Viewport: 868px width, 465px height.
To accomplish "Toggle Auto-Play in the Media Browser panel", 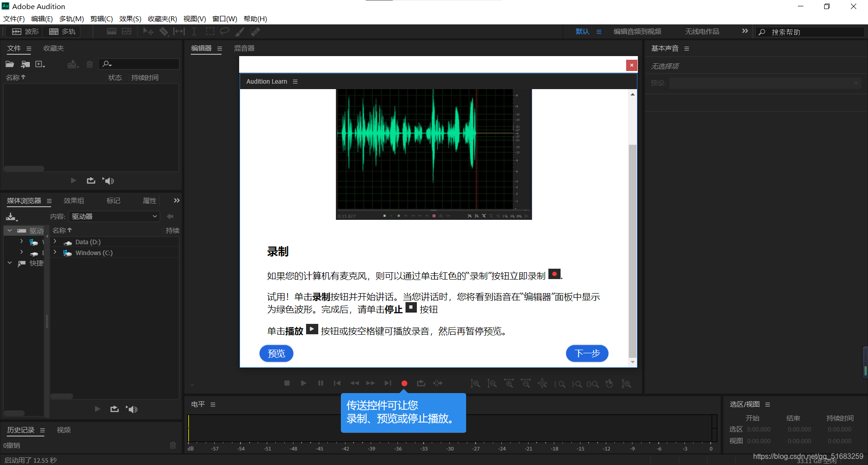I will [x=132, y=409].
